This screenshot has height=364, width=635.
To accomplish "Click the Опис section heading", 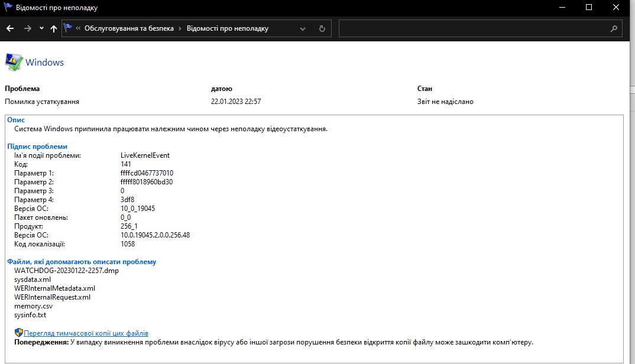I will click(16, 120).
